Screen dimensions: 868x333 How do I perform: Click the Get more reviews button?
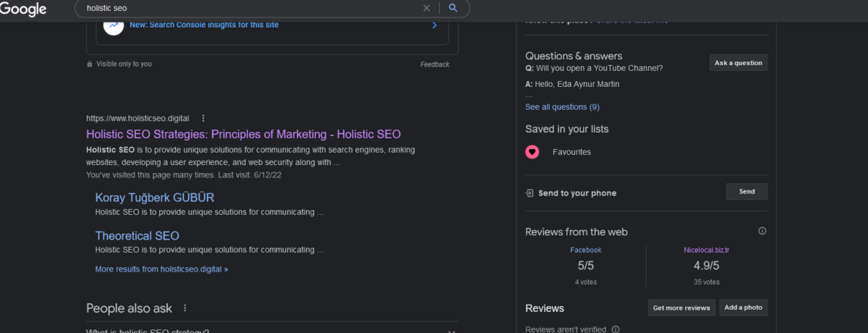[x=681, y=308]
